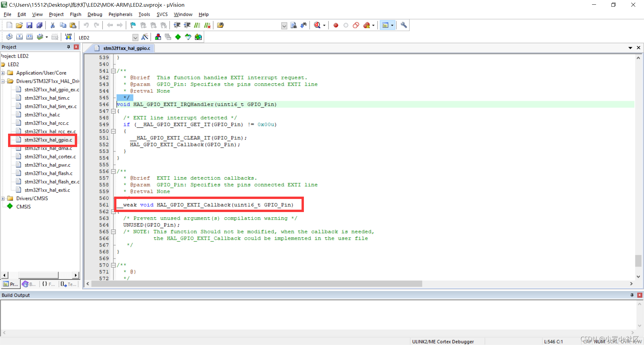Disable all breakpoints icon
644x345 pixels.
356,25
